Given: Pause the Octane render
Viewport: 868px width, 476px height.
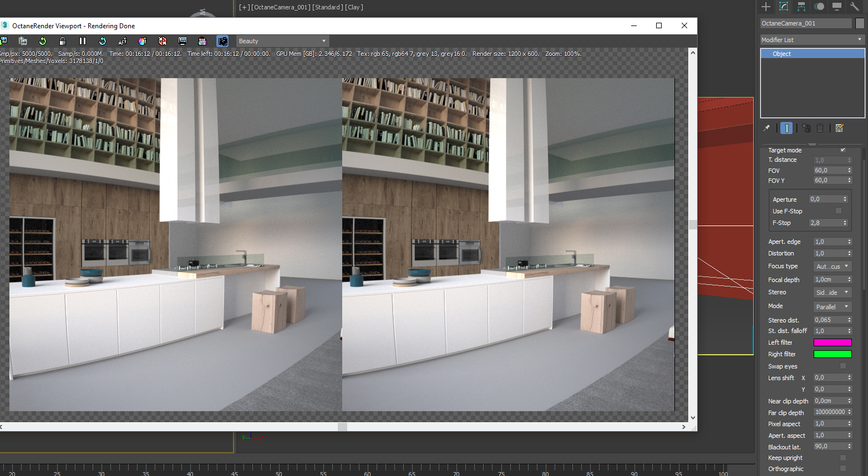Looking at the screenshot, I should coord(83,41).
